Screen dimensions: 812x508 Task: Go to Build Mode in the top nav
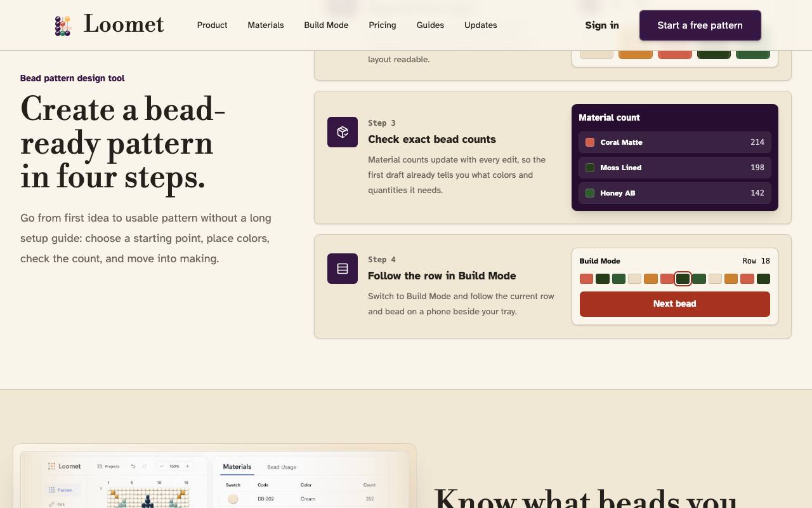pos(326,25)
